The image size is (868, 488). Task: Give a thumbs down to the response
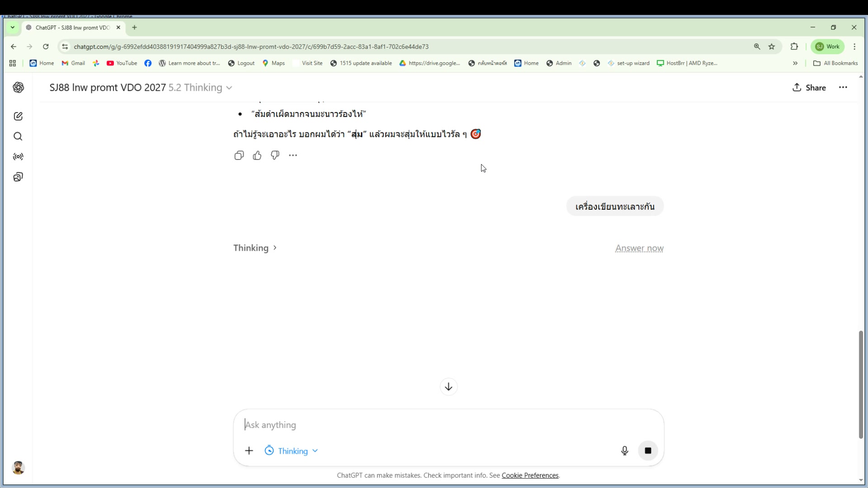point(275,155)
